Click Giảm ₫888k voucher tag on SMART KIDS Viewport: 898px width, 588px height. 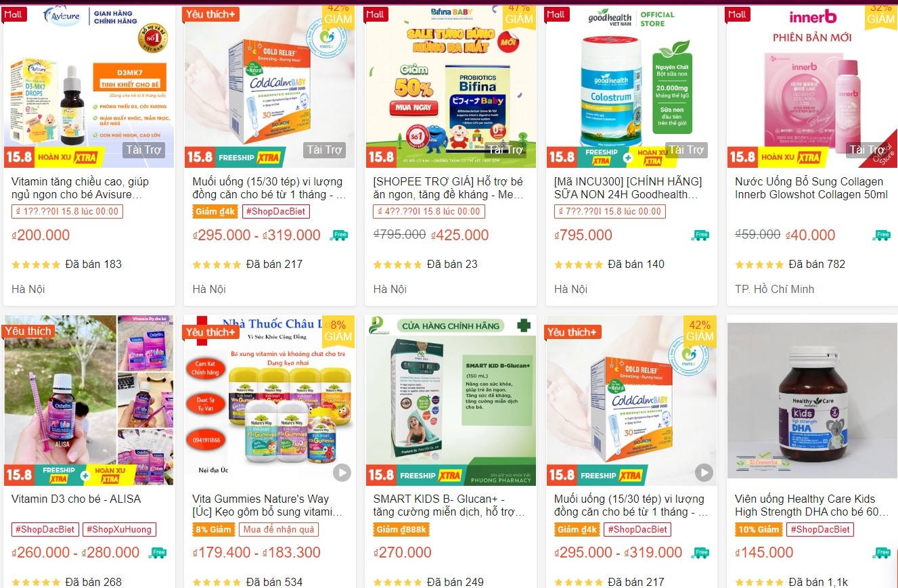coord(402,529)
